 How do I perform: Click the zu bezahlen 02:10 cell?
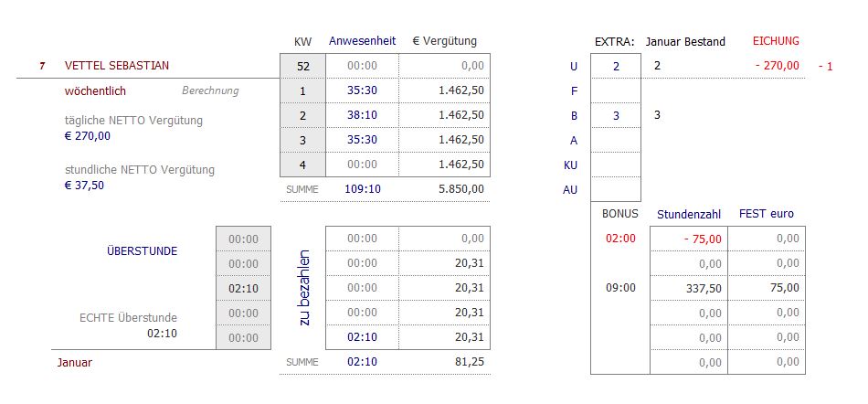point(362,337)
